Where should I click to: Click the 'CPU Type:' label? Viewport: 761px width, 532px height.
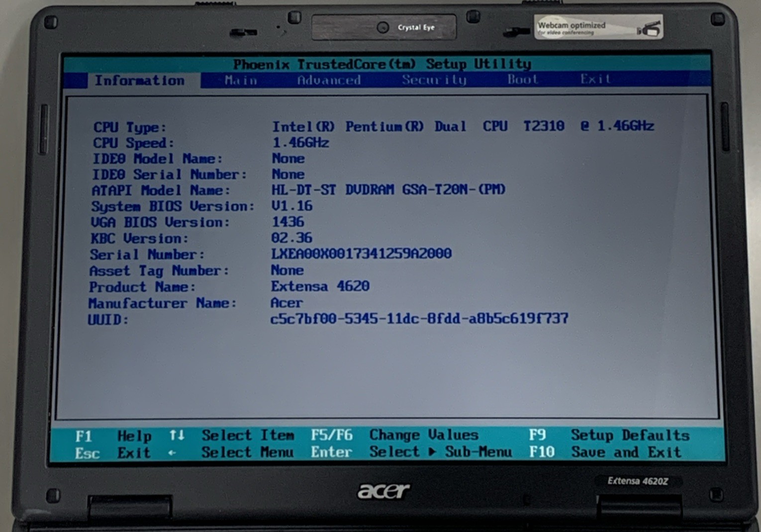click(x=130, y=127)
